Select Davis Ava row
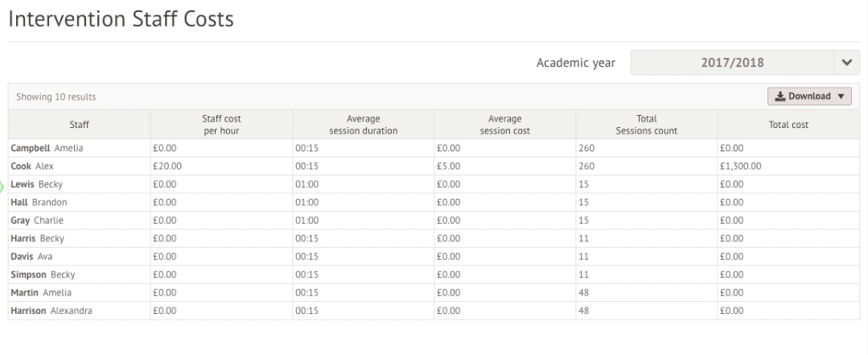Screen dimensions: 868x355 coord(32,256)
